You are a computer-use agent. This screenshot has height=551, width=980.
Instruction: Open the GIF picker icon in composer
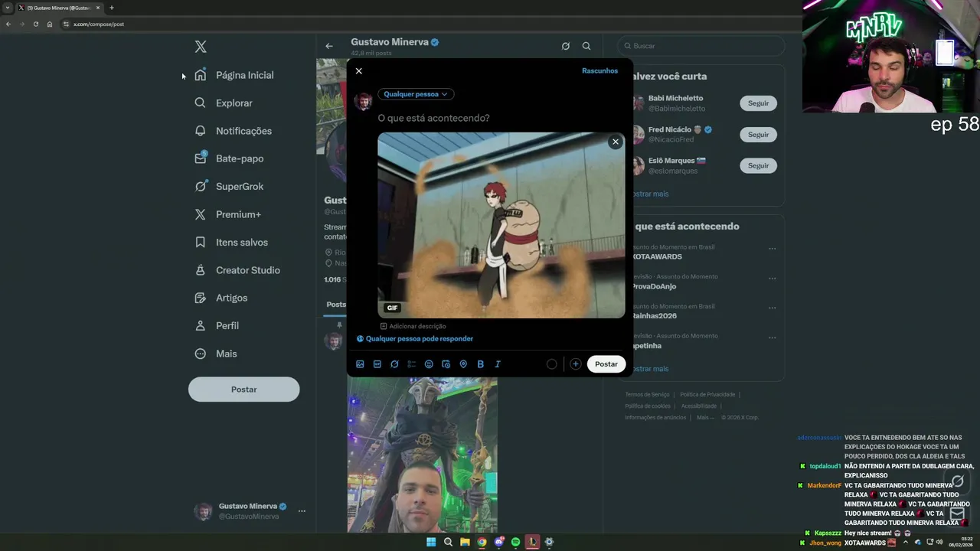(377, 364)
